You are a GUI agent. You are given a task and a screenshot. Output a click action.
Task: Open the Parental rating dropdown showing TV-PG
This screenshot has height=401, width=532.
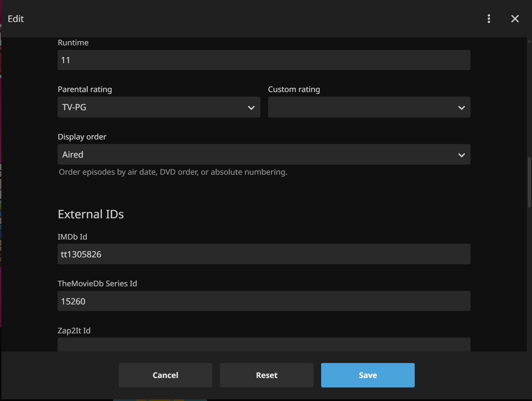154,107
